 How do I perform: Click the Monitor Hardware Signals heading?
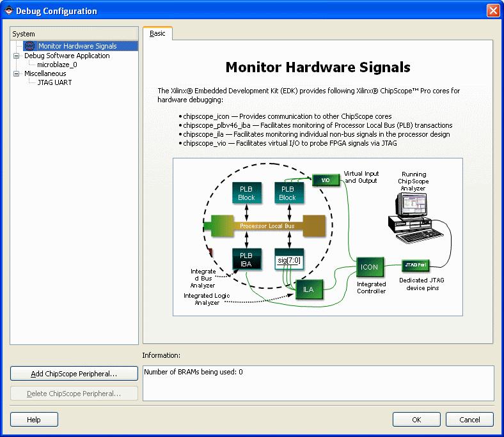[x=318, y=68]
